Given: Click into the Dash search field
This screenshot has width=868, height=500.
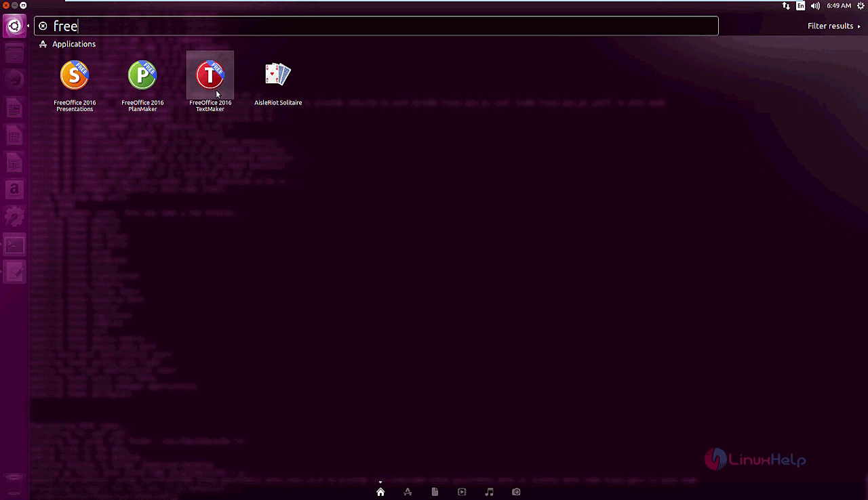Looking at the screenshot, I should pyautogui.click(x=376, y=26).
